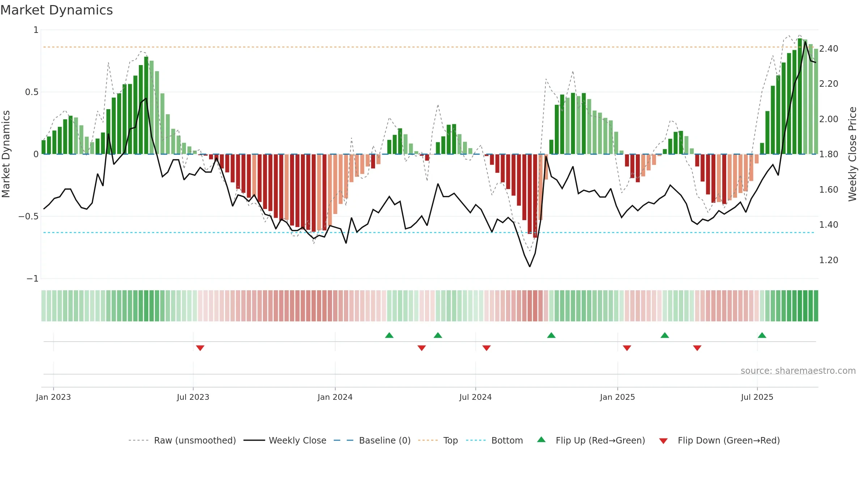
Task: Click the green flip-up marker at Jul 2025
Action: [762, 335]
